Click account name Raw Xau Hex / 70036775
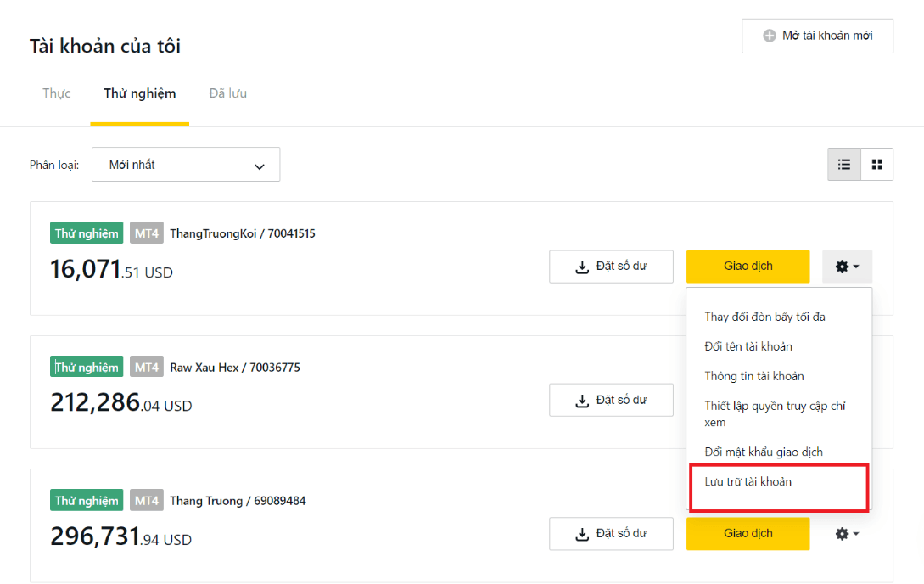The height and width of the screenshot is (584, 924). pos(235,368)
